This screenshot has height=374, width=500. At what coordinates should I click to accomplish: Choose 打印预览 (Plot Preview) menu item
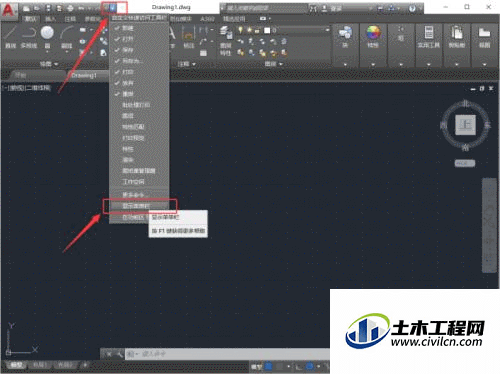pos(139,138)
